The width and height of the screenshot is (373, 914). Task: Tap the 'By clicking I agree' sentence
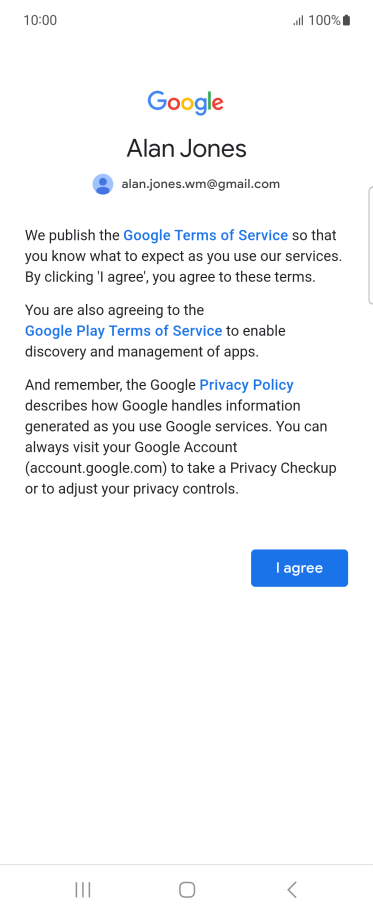170,277
